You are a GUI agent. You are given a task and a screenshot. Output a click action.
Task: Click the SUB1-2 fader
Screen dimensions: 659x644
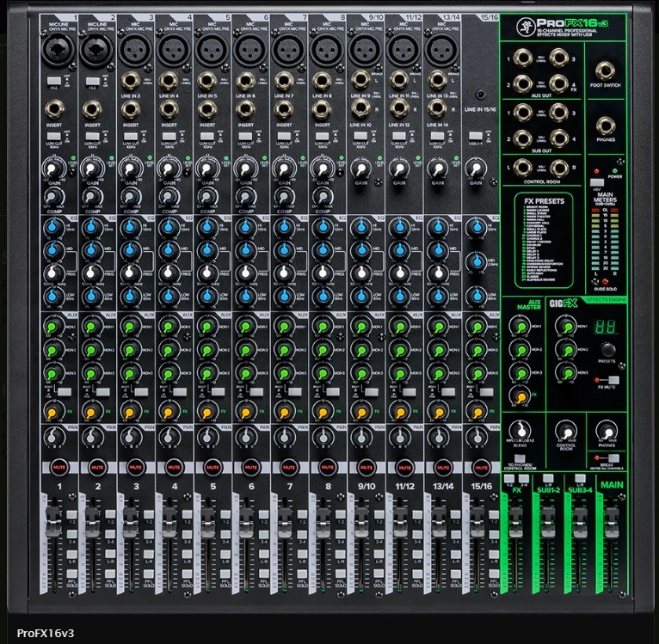547,518
